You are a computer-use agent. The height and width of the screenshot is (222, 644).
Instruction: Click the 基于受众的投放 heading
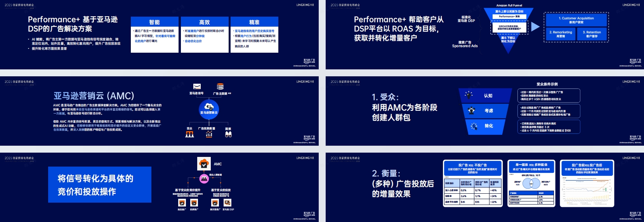pyautogui.click(x=221, y=190)
